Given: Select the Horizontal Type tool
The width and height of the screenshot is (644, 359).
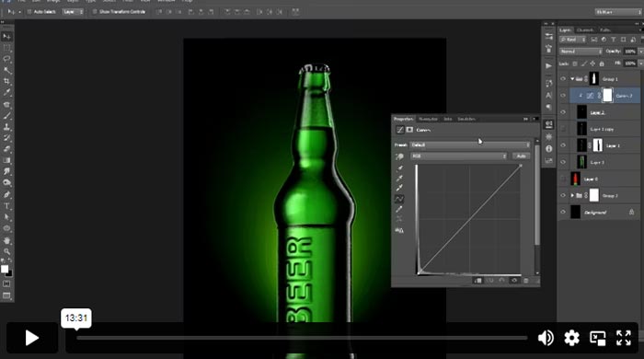Looking at the screenshot, I should tap(7, 206).
